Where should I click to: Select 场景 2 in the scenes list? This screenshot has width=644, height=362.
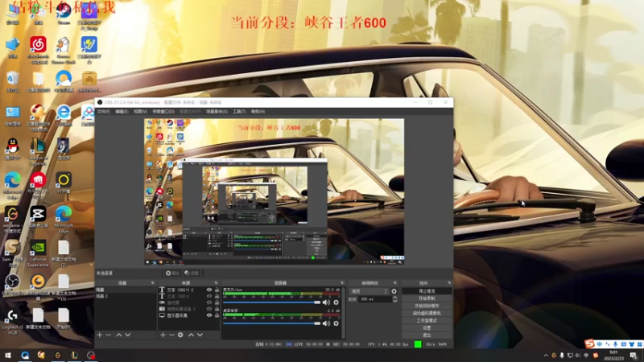tap(126, 296)
